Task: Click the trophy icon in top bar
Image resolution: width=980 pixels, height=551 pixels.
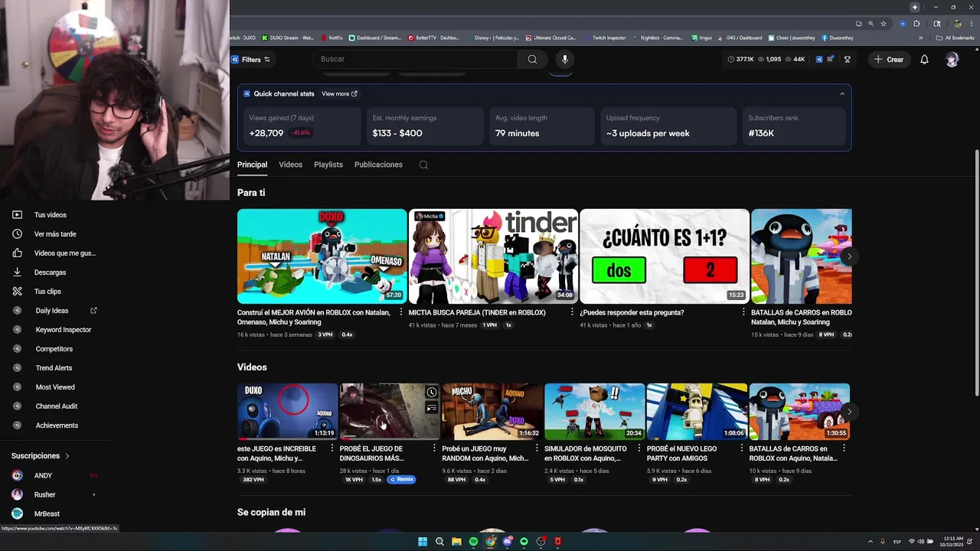Action: coord(847,60)
